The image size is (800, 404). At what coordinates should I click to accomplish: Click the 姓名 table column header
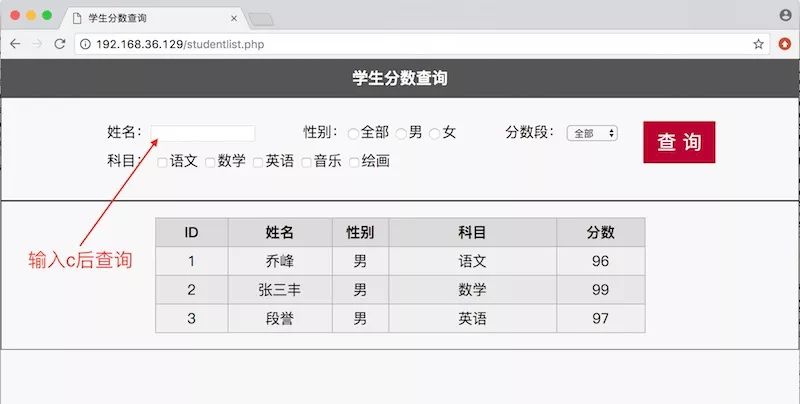280,233
